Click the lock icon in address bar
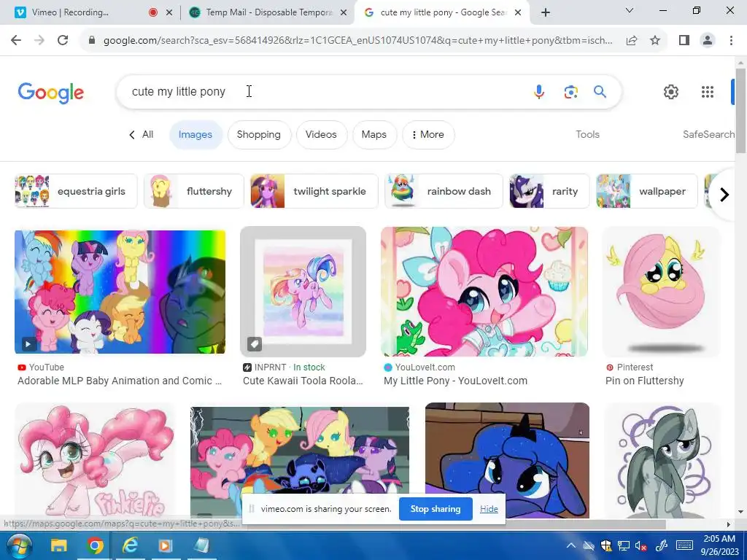747x560 pixels. [92, 41]
